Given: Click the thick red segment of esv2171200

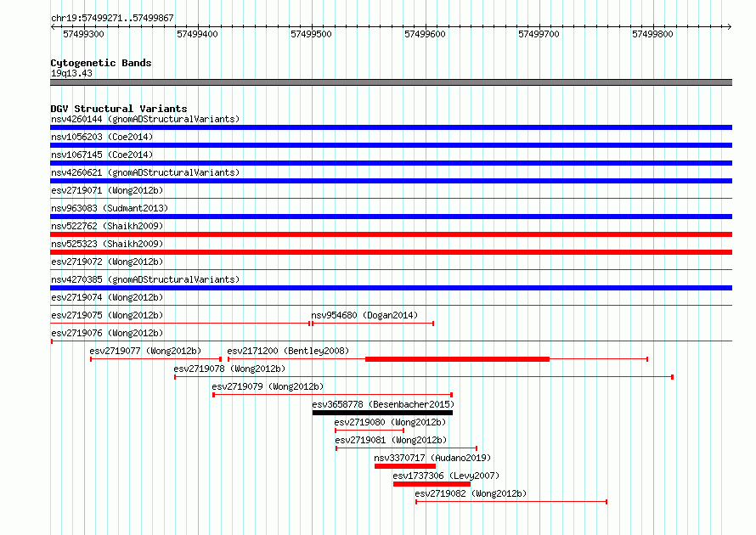Looking at the screenshot, I should (457, 359).
